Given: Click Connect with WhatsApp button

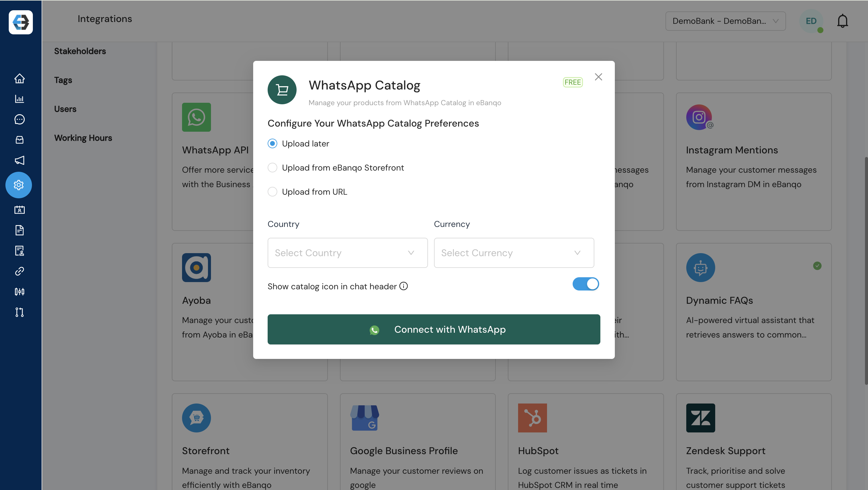Looking at the screenshot, I should pyautogui.click(x=434, y=329).
